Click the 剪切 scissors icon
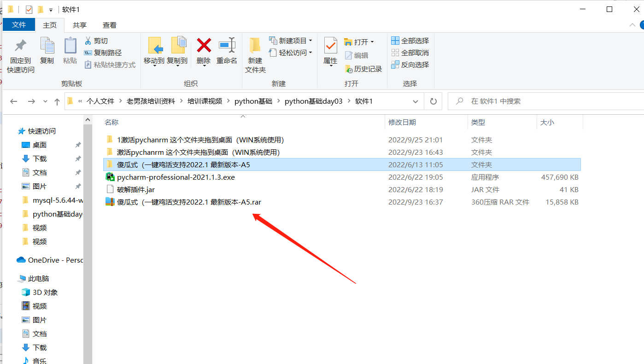The height and width of the screenshot is (364, 644). 96,41
